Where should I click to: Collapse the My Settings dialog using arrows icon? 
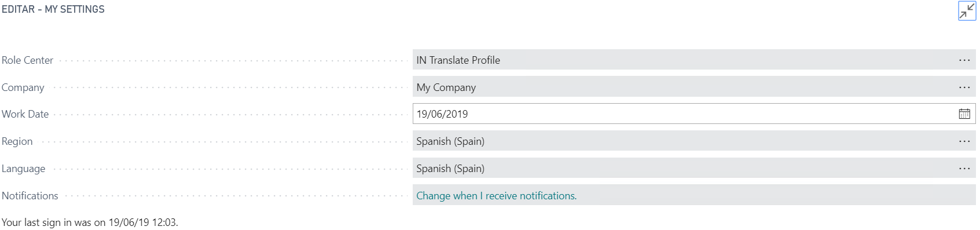point(967,11)
